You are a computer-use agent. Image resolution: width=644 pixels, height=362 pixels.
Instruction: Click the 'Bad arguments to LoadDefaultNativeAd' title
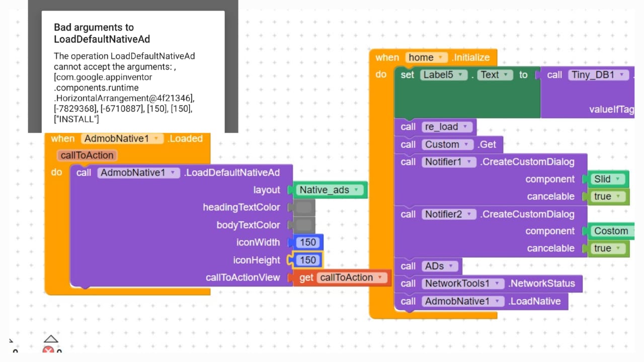[x=102, y=33]
